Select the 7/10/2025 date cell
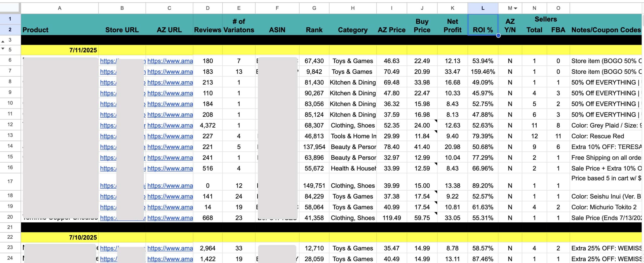 coord(60,237)
